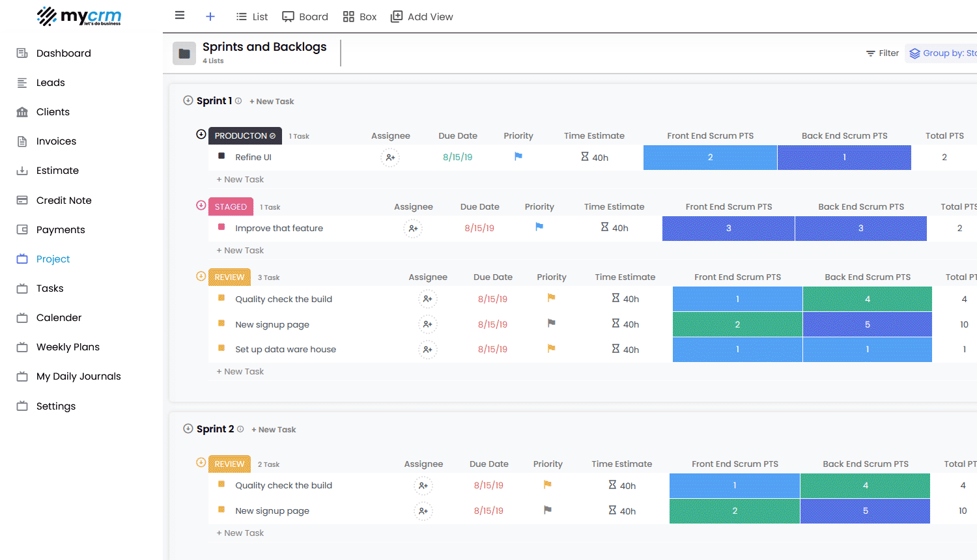Viewport: 977px width, 560px height.
Task: Toggle status box of Refine UI task
Action: point(221,156)
